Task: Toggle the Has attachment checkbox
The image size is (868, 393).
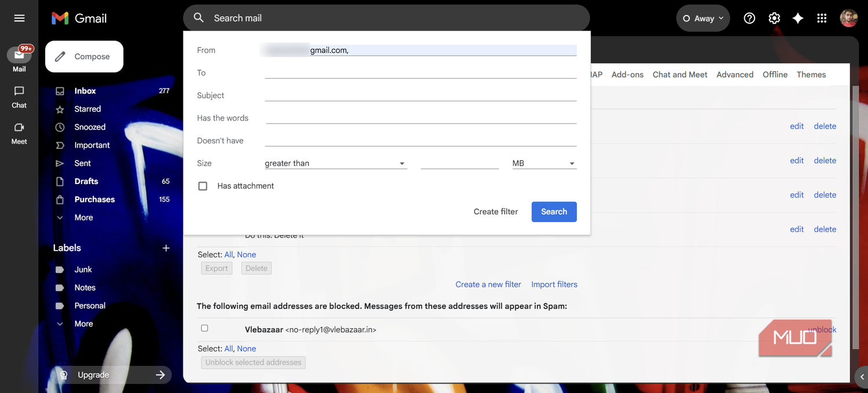Action: (x=203, y=186)
